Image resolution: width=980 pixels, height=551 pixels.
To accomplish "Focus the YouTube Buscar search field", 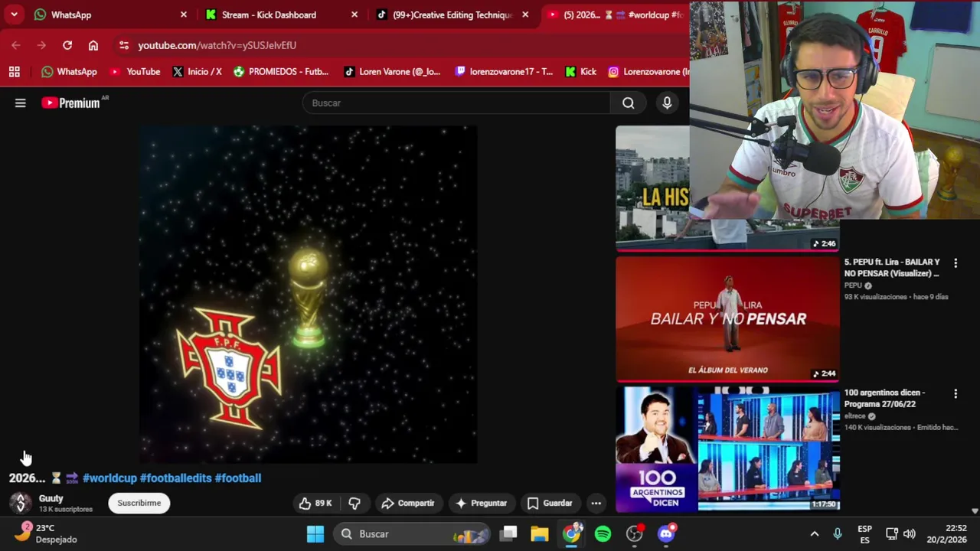I will pos(456,103).
